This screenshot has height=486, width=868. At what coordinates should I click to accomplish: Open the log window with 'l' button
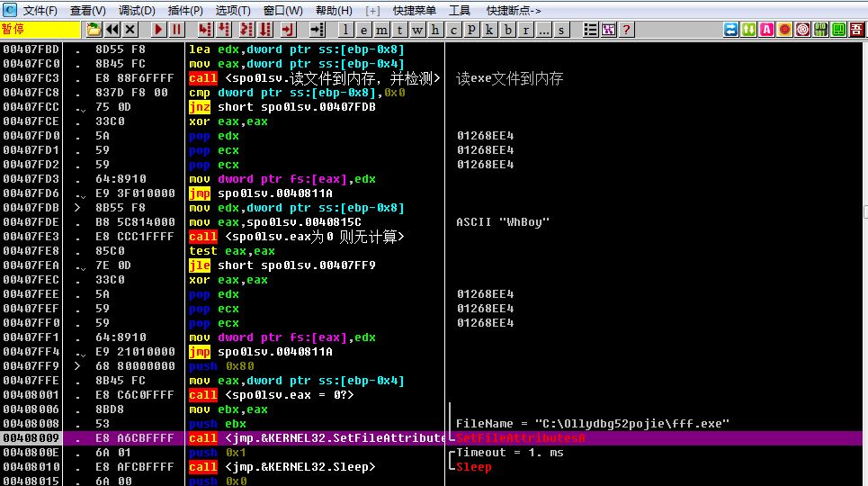346,30
